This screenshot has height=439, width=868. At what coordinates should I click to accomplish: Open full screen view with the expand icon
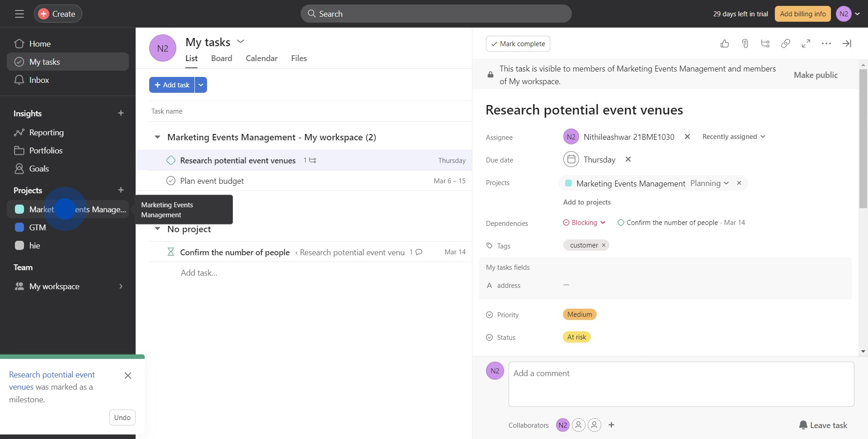click(x=806, y=43)
